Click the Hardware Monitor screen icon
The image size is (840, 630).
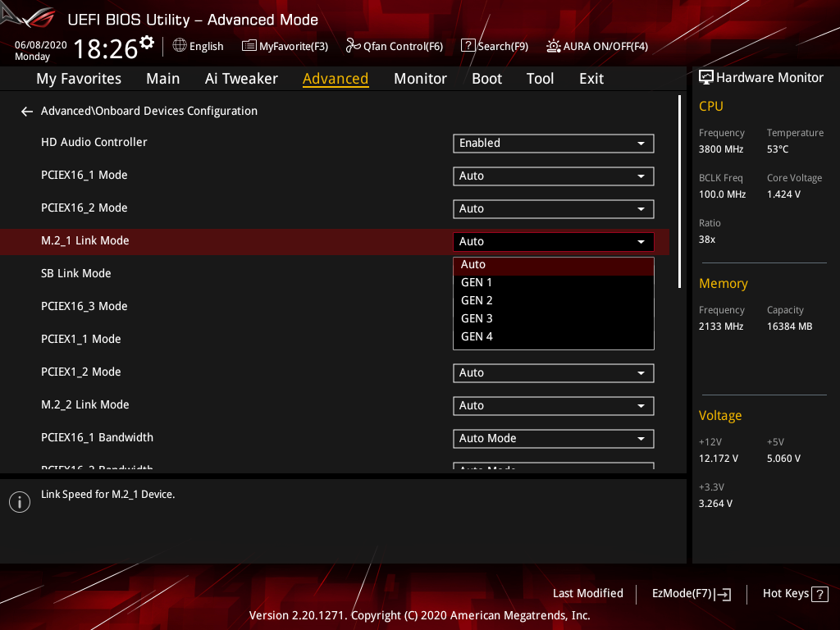(706, 78)
